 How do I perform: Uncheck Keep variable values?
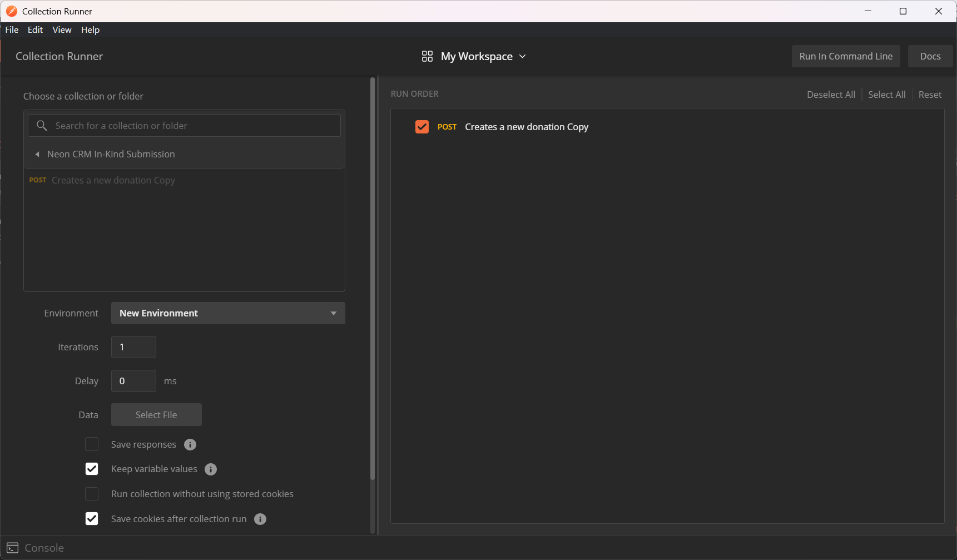[x=92, y=469]
